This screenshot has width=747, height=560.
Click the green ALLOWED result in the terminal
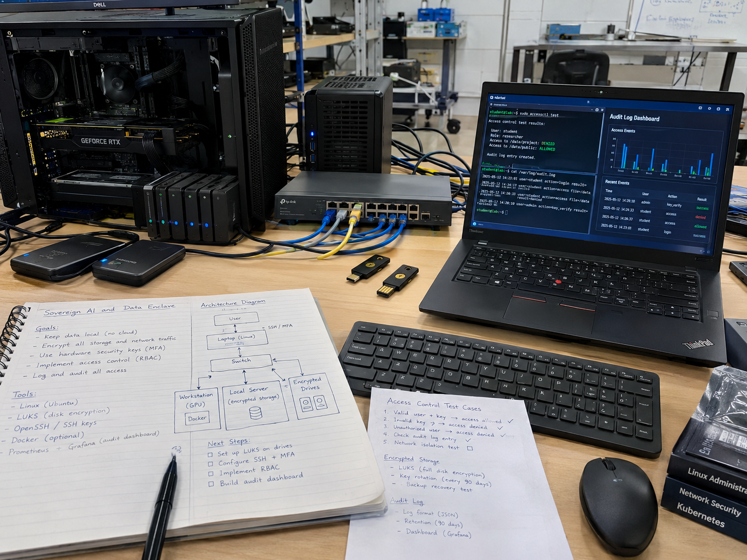pyautogui.click(x=547, y=149)
